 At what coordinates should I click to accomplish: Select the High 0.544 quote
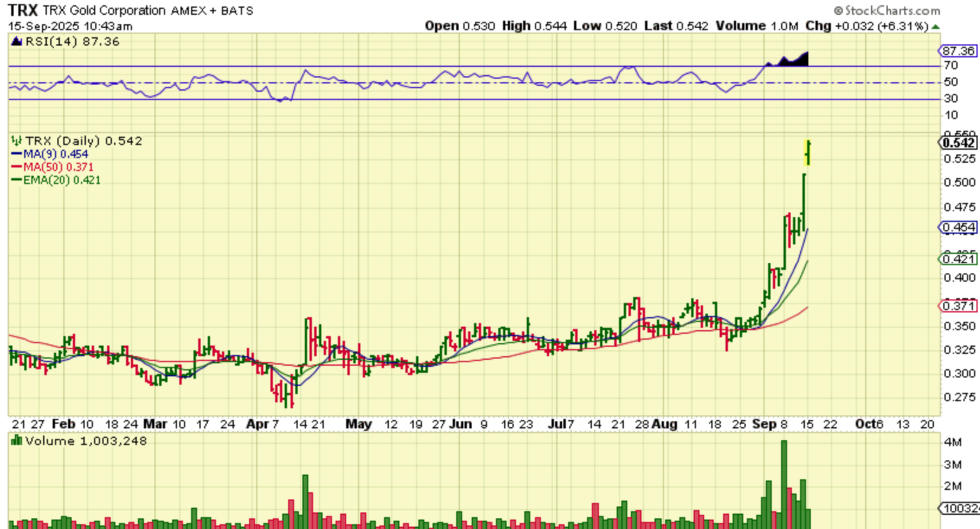(534, 26)
